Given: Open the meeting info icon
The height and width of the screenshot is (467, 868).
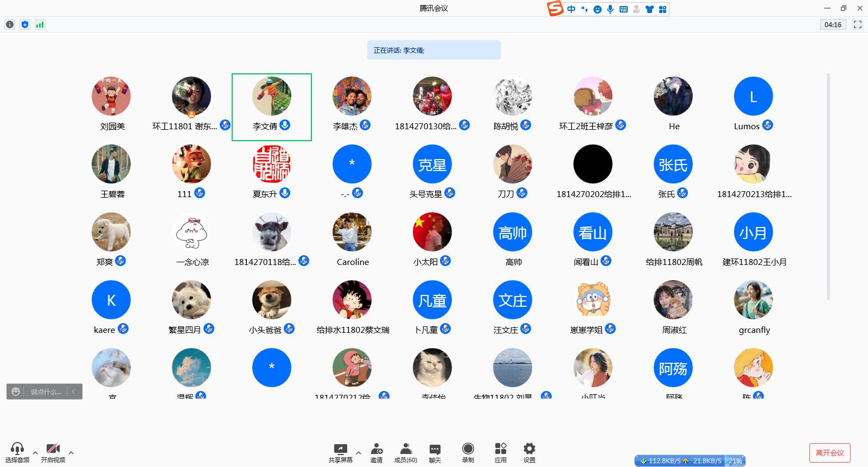Looking at the screenshot, I should 10,24.
